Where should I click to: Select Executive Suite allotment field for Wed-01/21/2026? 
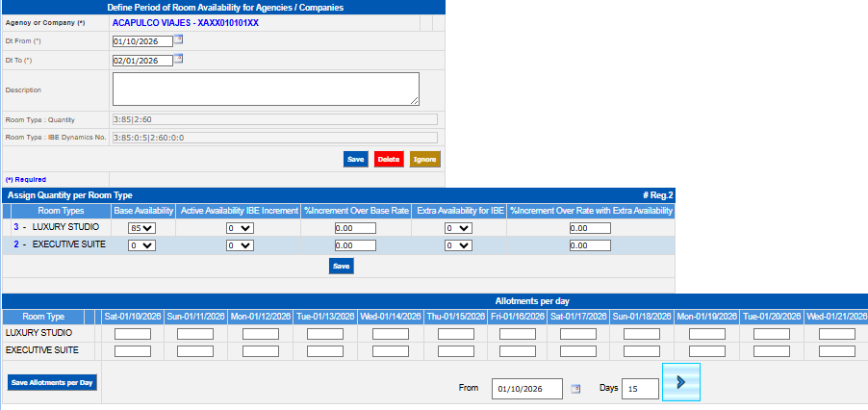(x=835, y=351)
